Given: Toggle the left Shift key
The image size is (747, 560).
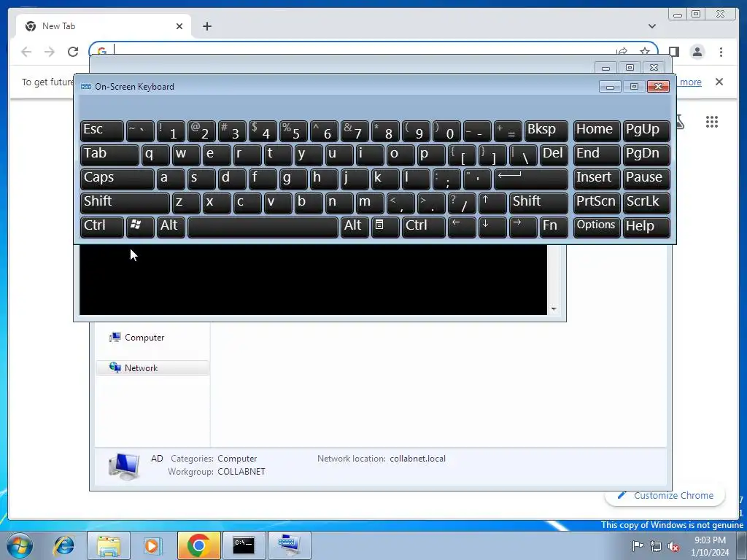Looking at the screenshot, I should tap(125, 203).
